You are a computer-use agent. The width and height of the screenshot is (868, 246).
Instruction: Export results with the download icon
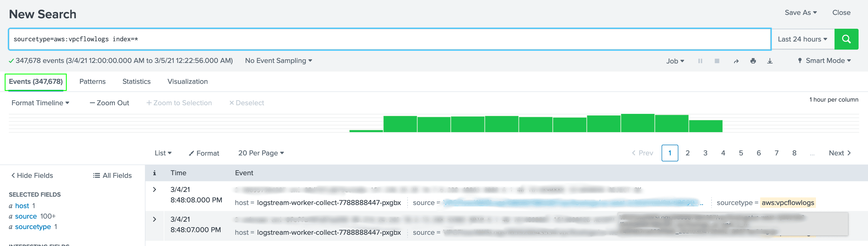click(x=770, y=61)
